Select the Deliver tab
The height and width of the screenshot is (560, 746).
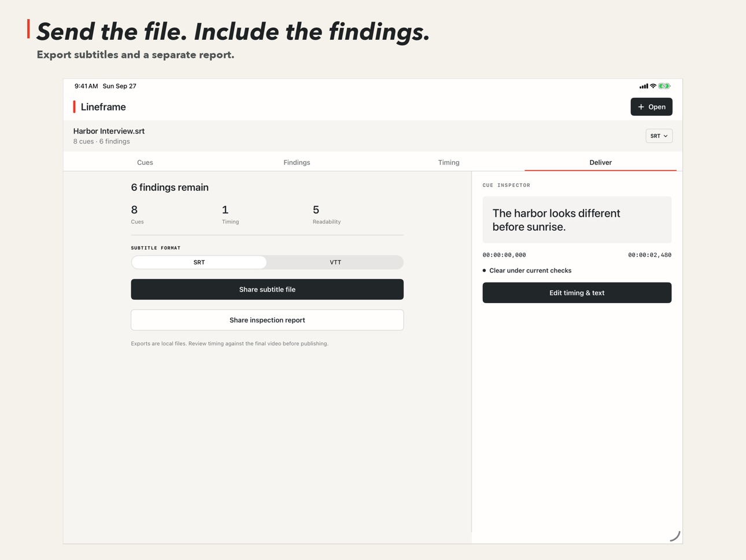pyautogui.click(x=600, y=163)
